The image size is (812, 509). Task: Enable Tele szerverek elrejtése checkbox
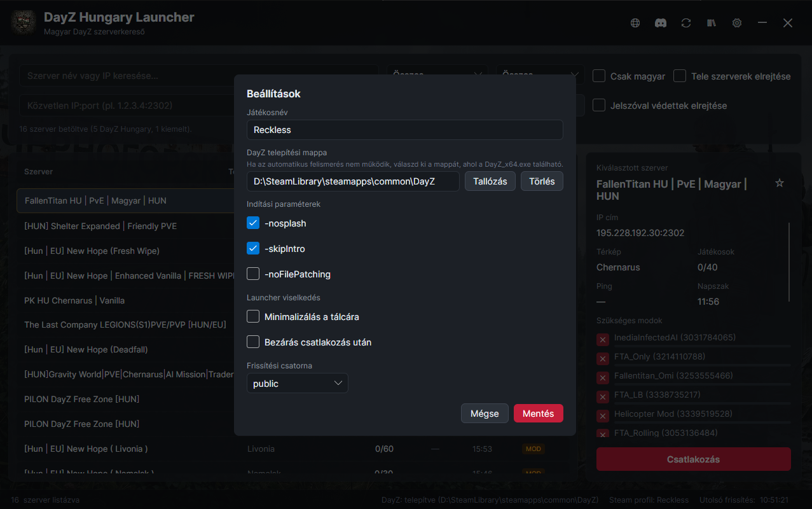click(x=680, y=76)
